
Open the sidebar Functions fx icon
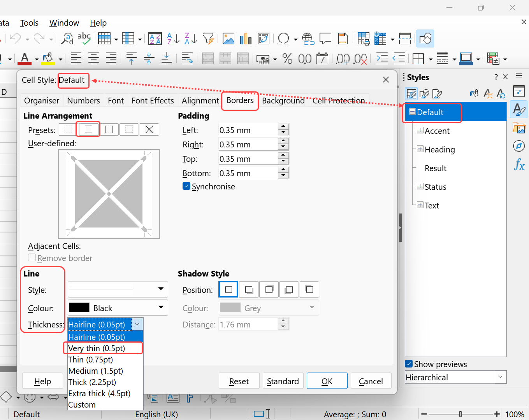519,164
